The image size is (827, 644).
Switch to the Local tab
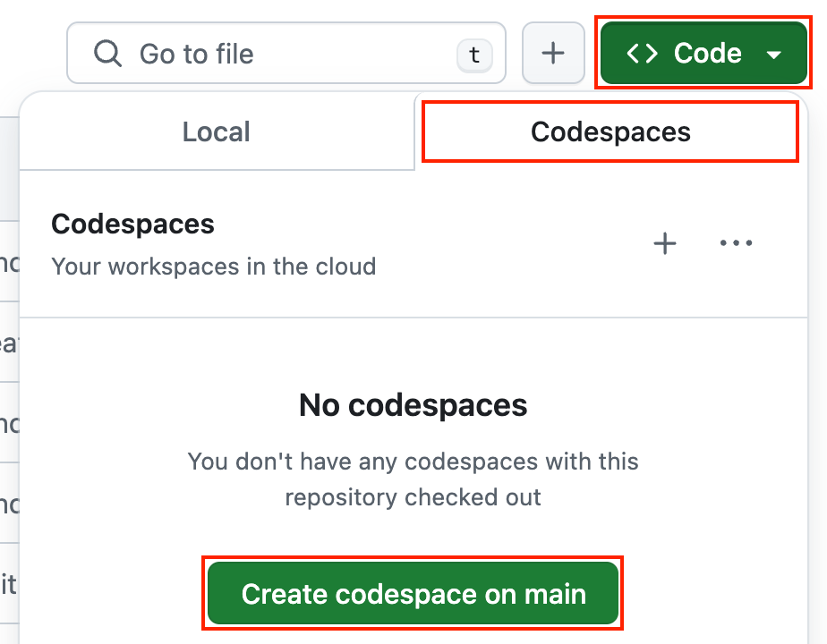pyautogui.click(x=216, y=131)
